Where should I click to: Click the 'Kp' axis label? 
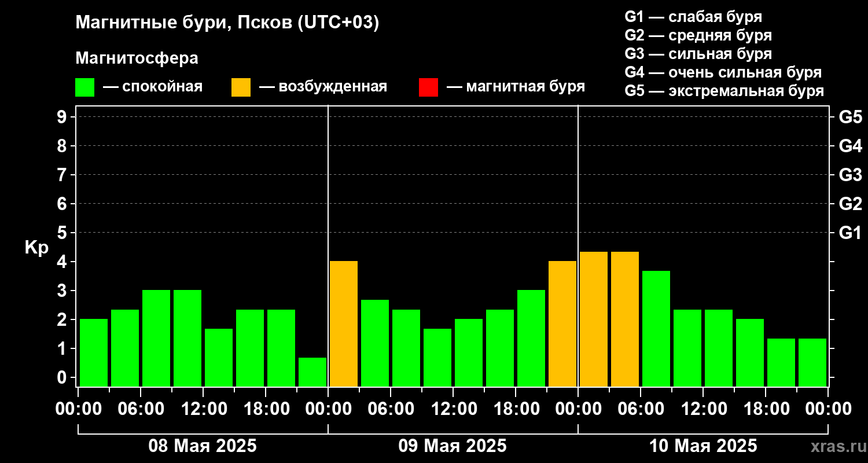coord(36,248)
